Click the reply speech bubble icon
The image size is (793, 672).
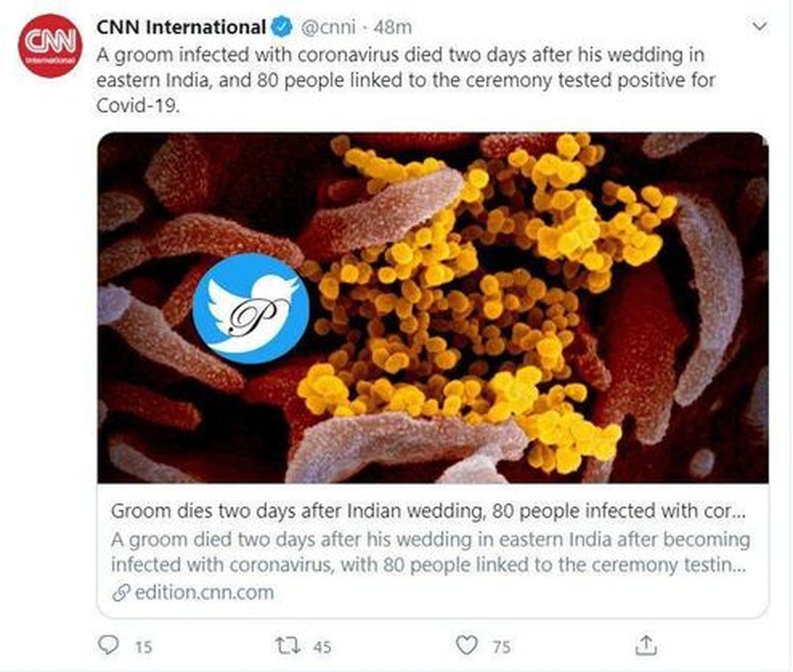click(x=108, y=644)
